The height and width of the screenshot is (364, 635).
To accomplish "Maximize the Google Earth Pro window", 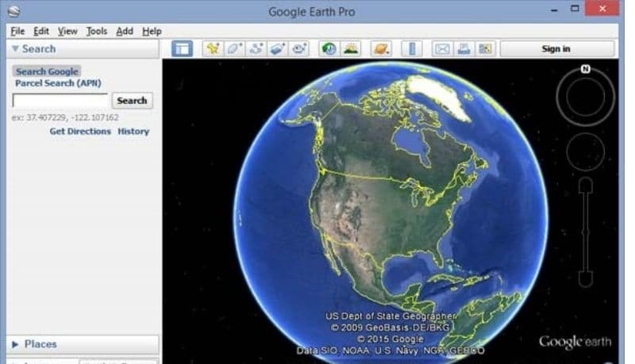I will [575, 8].
